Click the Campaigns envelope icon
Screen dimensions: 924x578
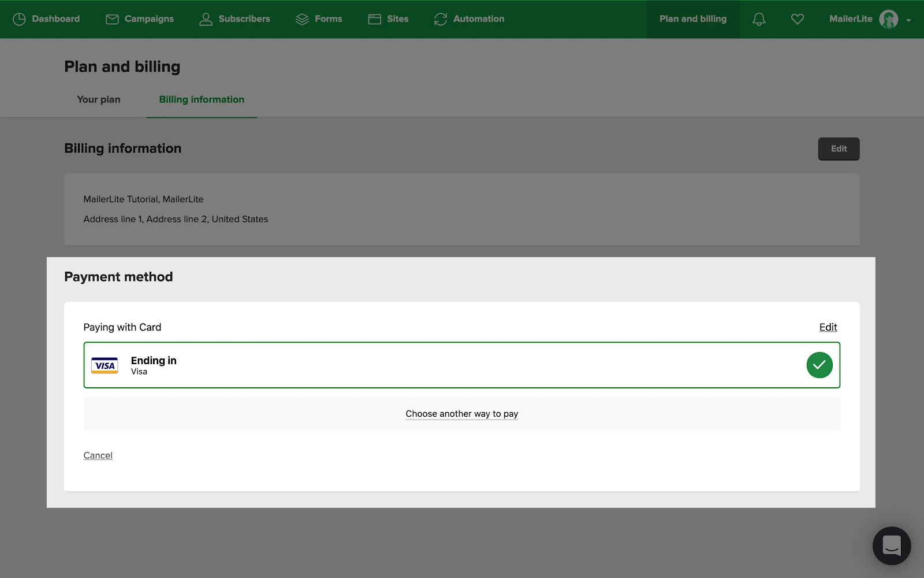coord(112,19)
